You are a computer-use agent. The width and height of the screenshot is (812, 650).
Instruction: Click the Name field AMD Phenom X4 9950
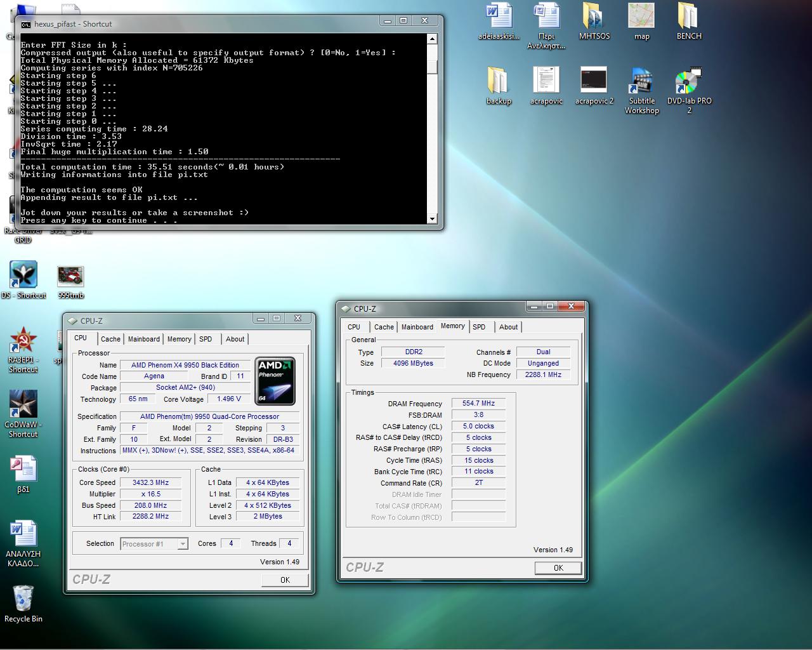point(185,365)
